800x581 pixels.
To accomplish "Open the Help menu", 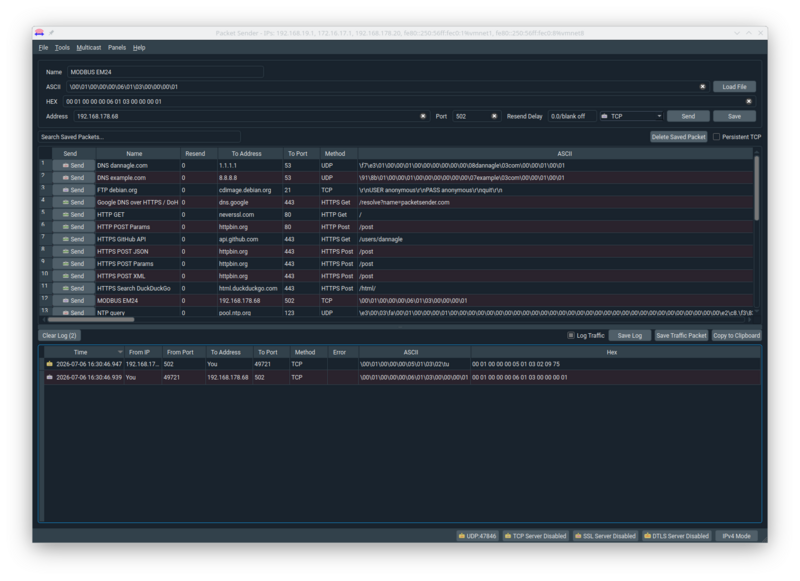I will click(139, 47).
